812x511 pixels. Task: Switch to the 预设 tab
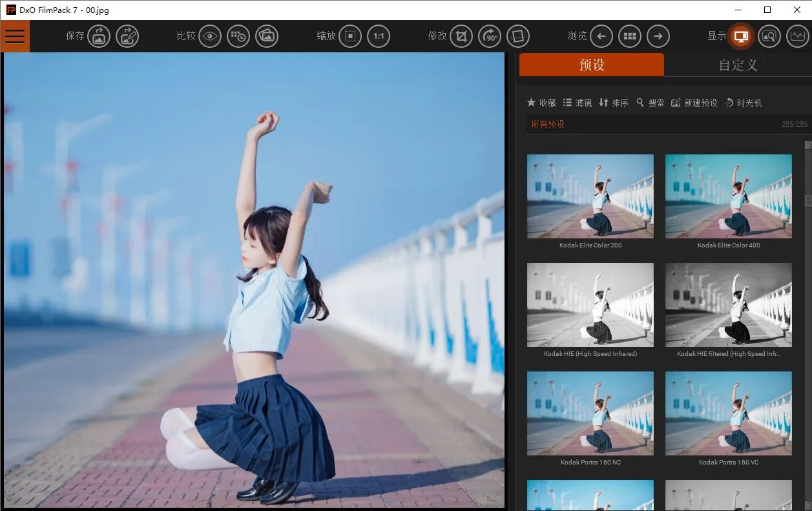pyautogui.click(x=591, y=65)
